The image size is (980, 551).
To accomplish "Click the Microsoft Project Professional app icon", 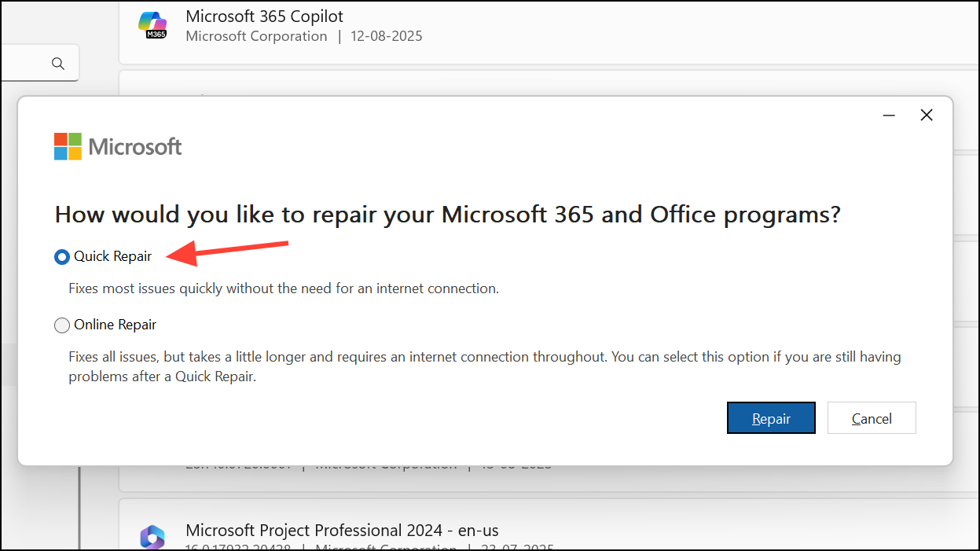I will tap(152, 537).
